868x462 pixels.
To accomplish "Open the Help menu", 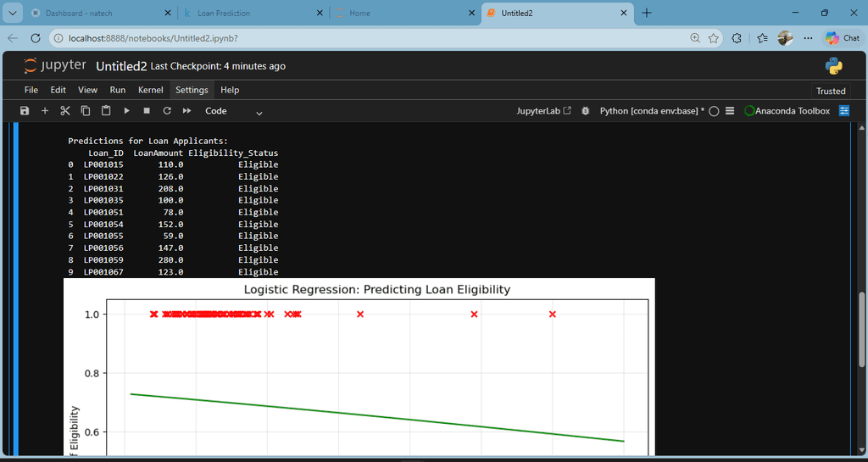I will tap(230, 90).
